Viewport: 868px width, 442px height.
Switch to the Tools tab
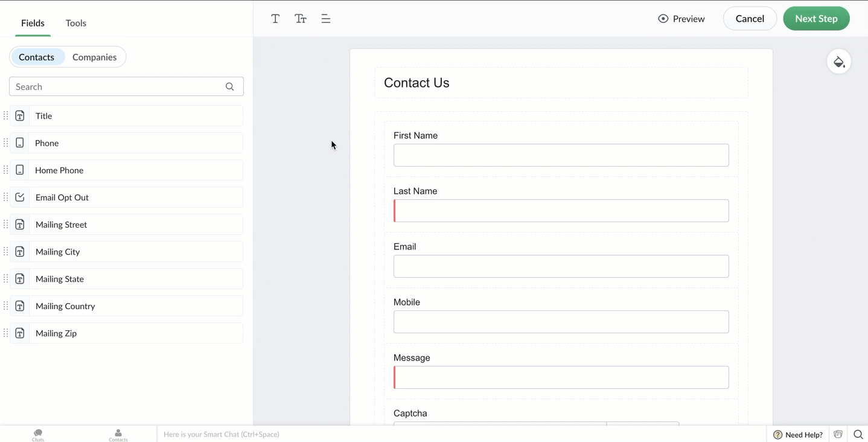(x=76, y=23)
